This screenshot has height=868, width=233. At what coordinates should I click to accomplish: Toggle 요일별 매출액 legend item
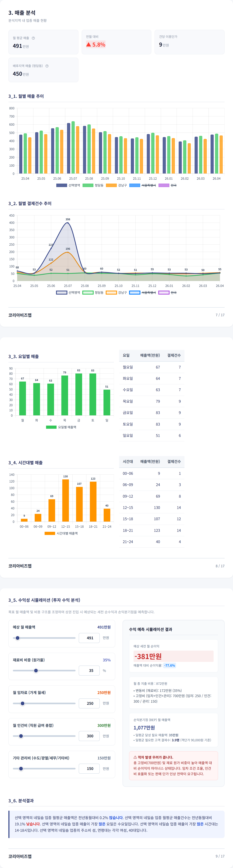tap(61, 427)
